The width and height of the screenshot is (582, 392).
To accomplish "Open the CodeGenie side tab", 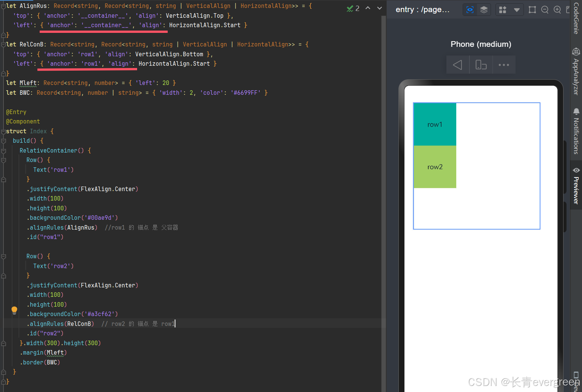I will click(576, 18).
